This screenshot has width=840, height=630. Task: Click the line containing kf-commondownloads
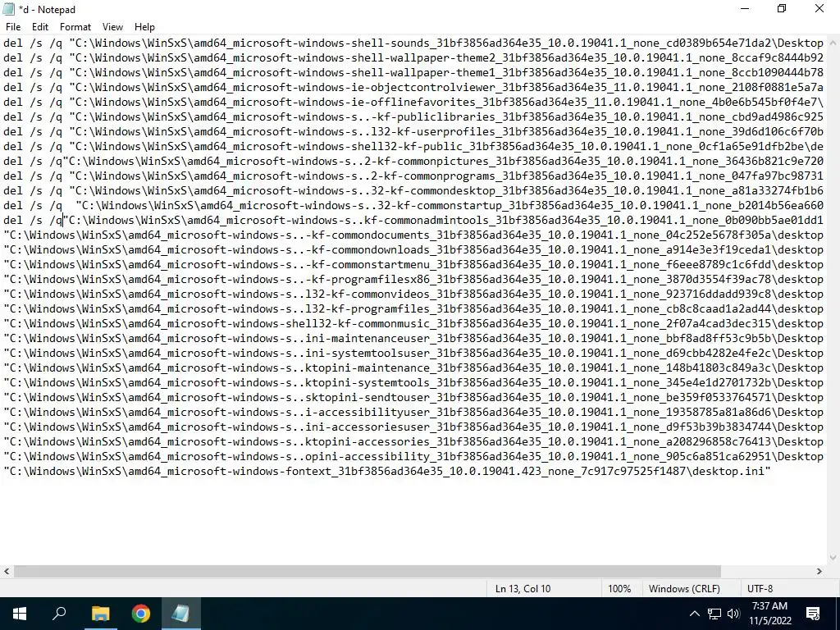tap(413, 250)
